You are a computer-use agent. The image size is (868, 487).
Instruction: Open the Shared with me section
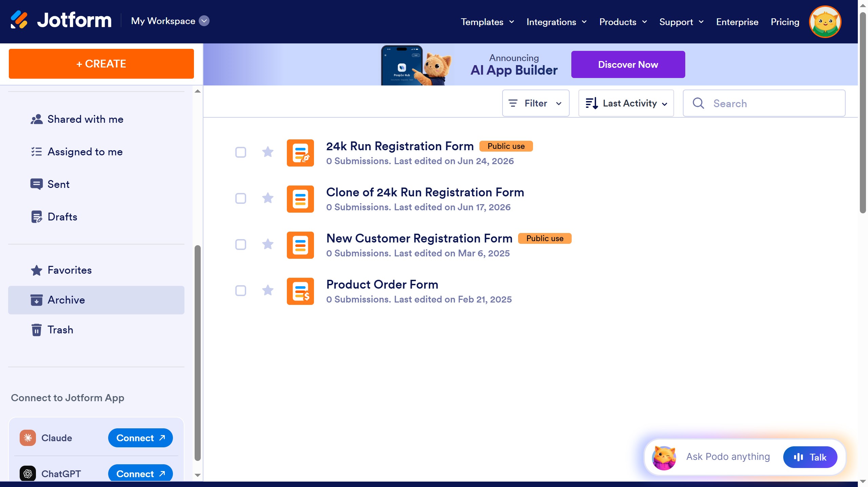click(96, 119)
